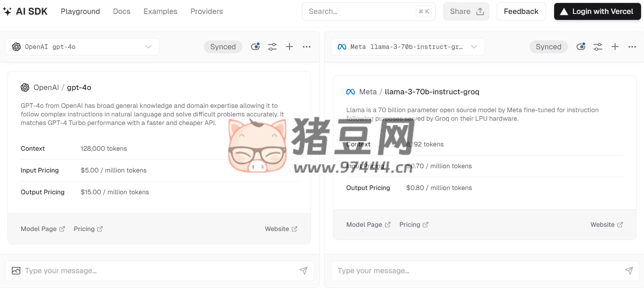
Task: Expand the OpenAI gpt-4o model dropdown
Action: pos(82,47)
